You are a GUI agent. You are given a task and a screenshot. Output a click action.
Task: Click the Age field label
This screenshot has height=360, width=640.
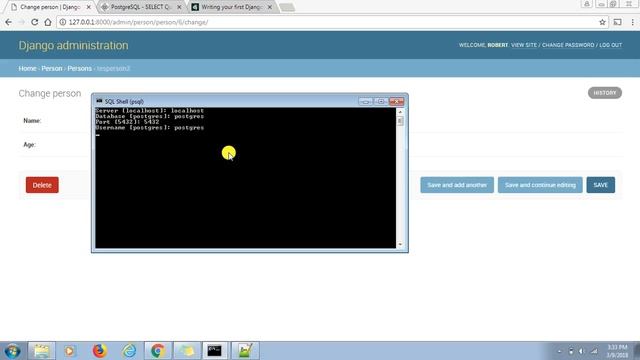(29, 144)
